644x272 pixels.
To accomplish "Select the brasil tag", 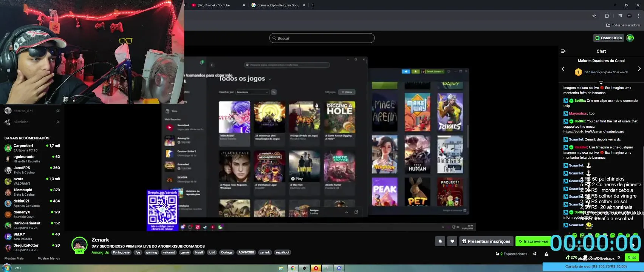I will (x=199, y=252).
